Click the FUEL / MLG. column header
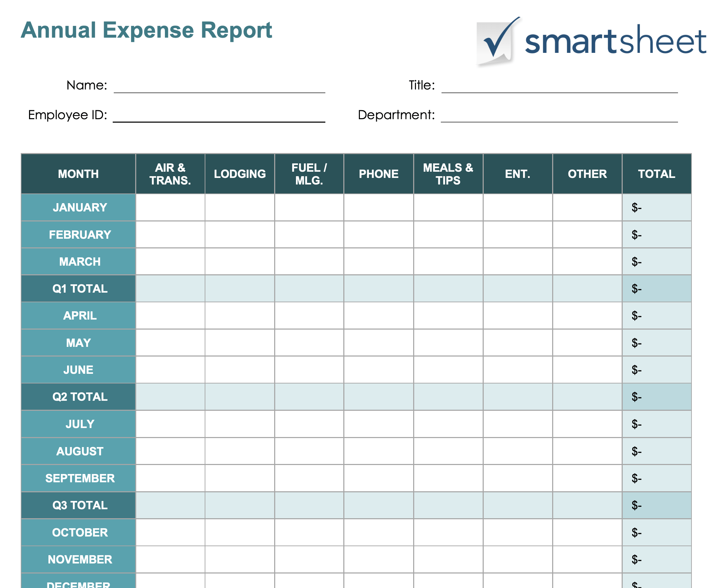Screen dimensions: 715x588 (x=309, y=174)
